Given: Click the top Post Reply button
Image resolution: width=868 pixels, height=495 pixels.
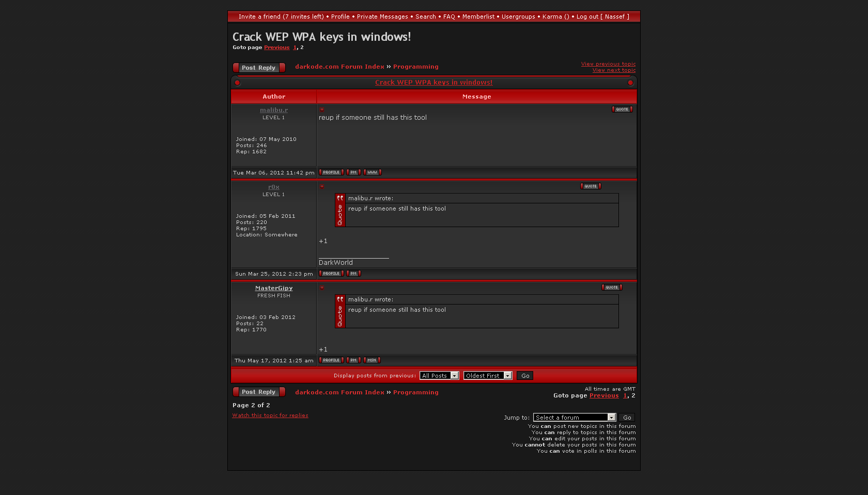Looking at the screenshot, I should tap(259, 68).
